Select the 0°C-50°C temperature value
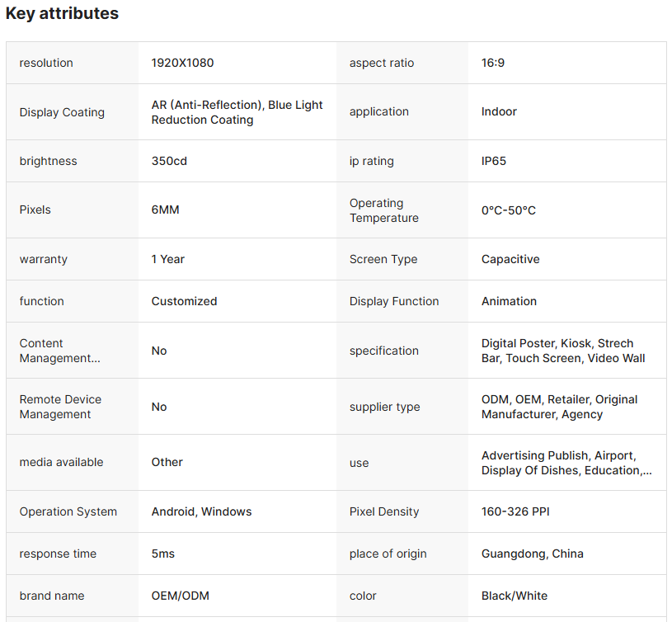 pyautogui.click(x=509, y=210)
